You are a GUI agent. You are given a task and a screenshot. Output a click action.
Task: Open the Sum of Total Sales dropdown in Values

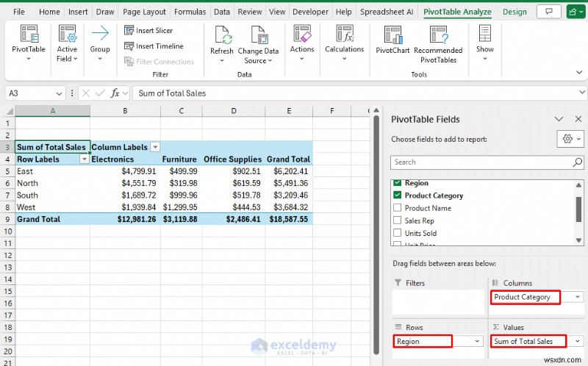(577, 341)
